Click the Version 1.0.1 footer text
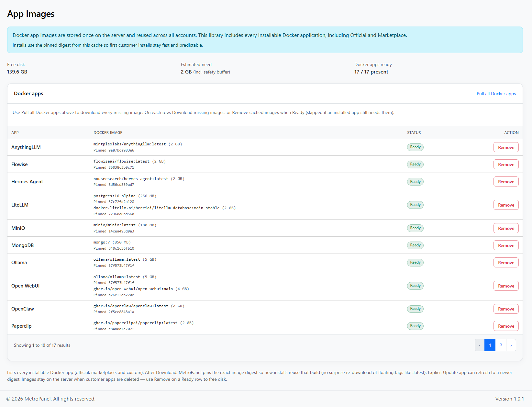 pos(509,399)
